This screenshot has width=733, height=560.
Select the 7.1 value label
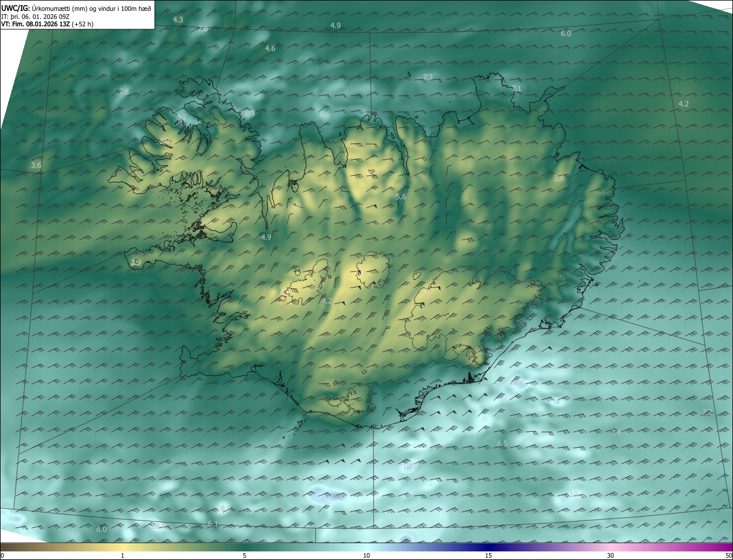[517, 88]
